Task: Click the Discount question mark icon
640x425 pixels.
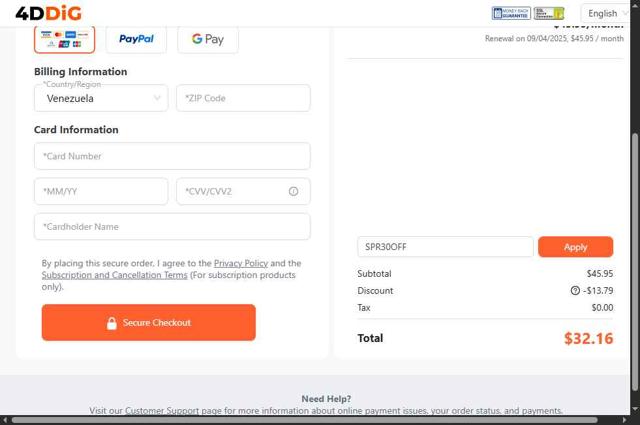Action: coord(575,291)
